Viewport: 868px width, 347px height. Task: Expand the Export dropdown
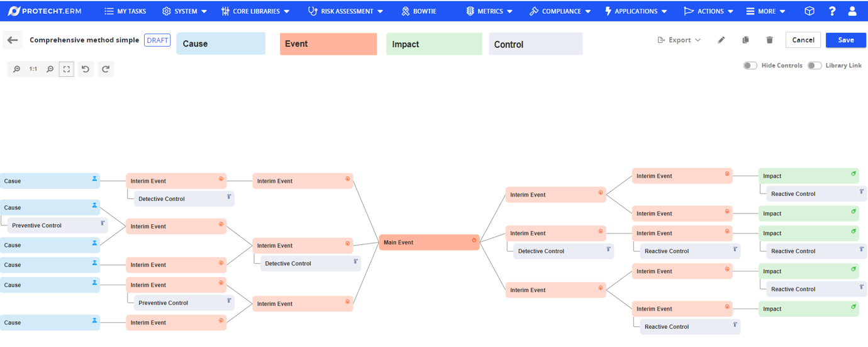[x=679, y=40]
